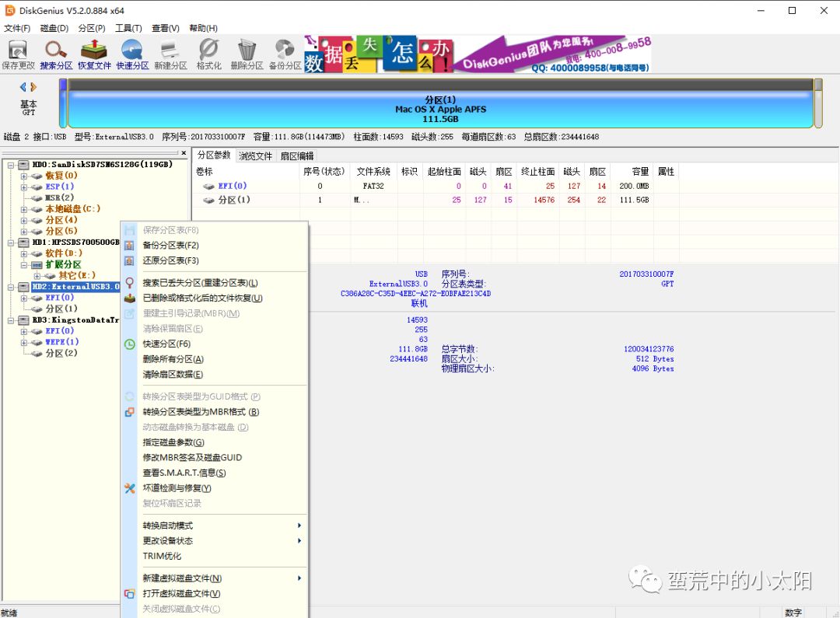Collapse the 扩展分区 tree node
The width and height of the screenshot is (840, 618).
23,264
